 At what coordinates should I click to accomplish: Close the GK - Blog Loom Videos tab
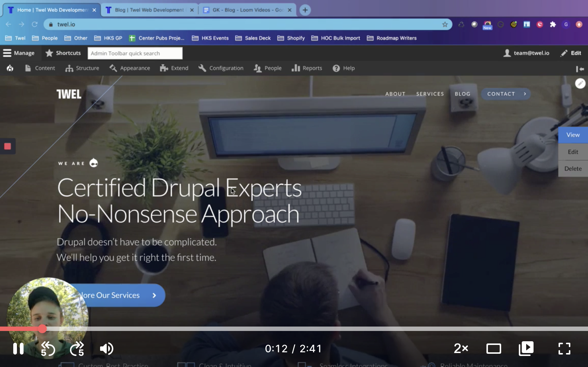pos(290,10)
